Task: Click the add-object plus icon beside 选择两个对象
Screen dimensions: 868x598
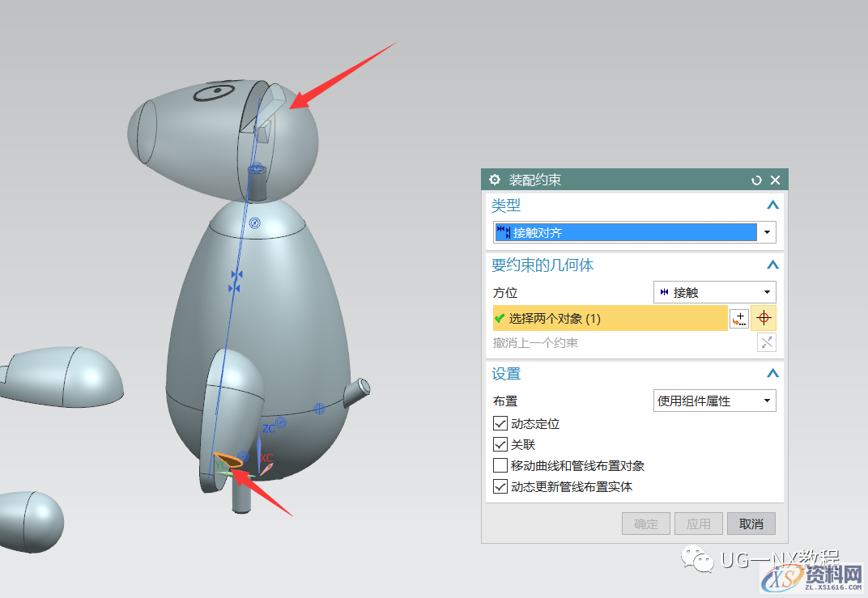Action: coord(738,319)
